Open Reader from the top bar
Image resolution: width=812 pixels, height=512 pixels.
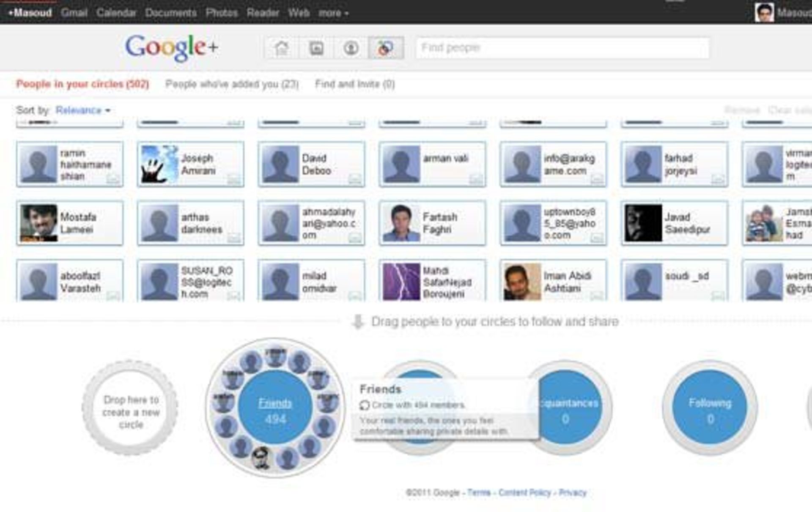[x=263, y=13]
